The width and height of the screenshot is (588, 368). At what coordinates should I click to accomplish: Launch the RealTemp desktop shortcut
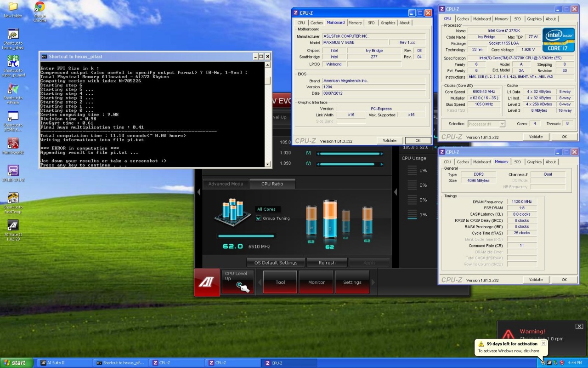13,198
